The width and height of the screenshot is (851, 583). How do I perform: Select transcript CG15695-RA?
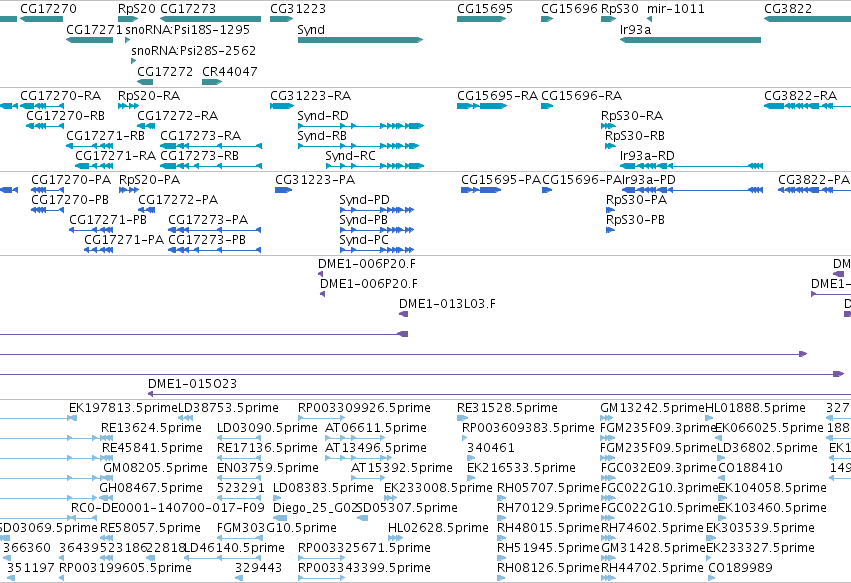pos(498,96)
